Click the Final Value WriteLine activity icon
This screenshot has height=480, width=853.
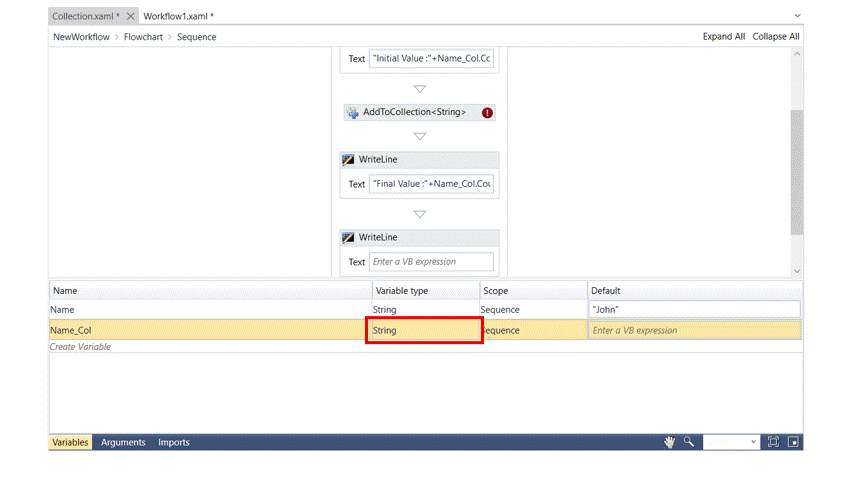pos(348,160)
